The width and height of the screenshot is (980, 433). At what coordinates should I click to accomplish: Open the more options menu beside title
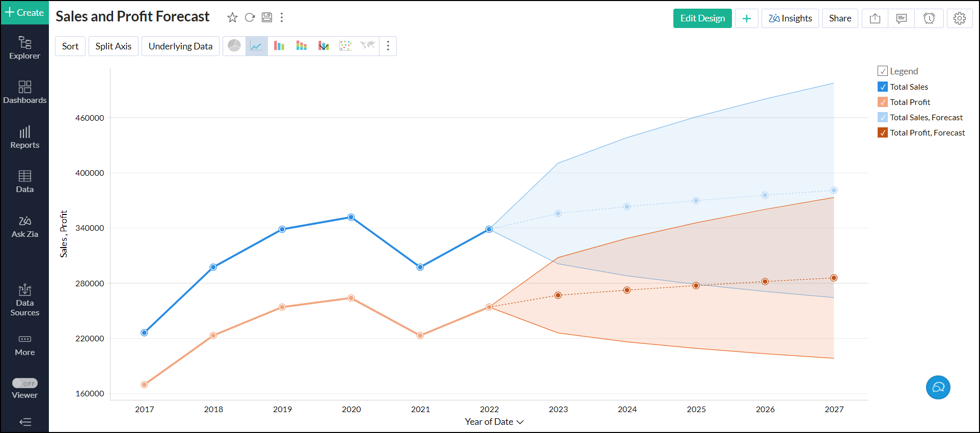pos(282,18)
